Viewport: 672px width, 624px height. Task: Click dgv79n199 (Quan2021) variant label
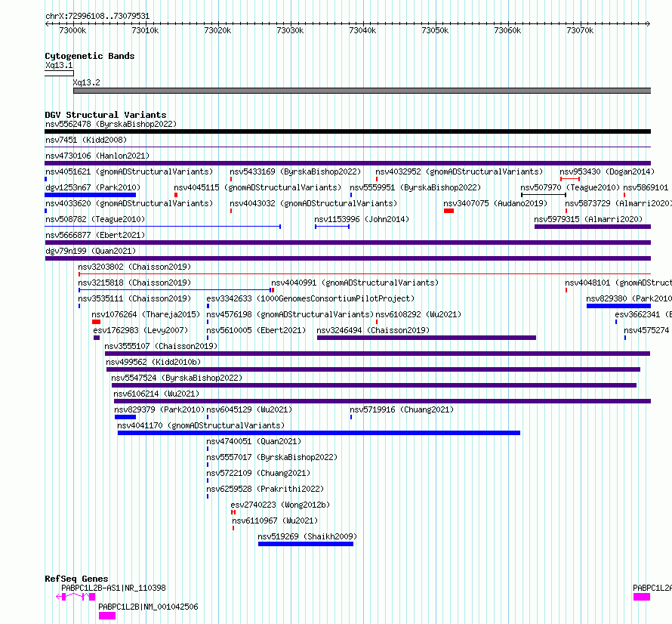click(91, 251)
